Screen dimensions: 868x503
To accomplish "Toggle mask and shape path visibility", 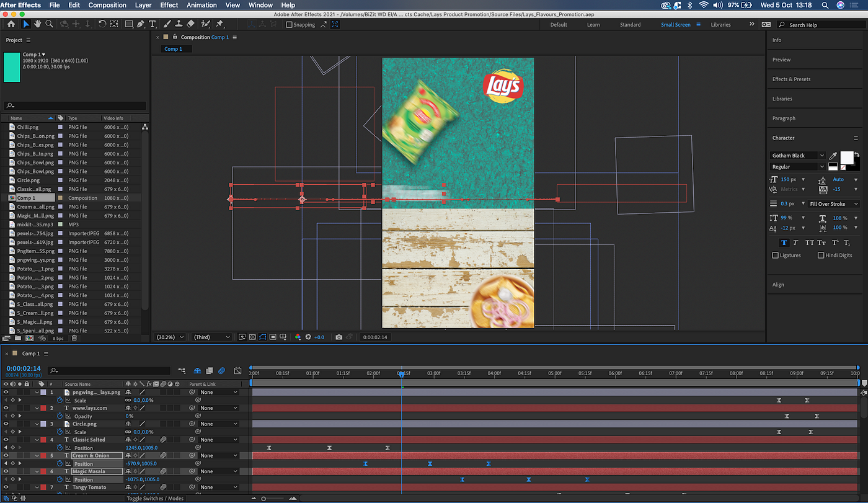I will point(262,337).
